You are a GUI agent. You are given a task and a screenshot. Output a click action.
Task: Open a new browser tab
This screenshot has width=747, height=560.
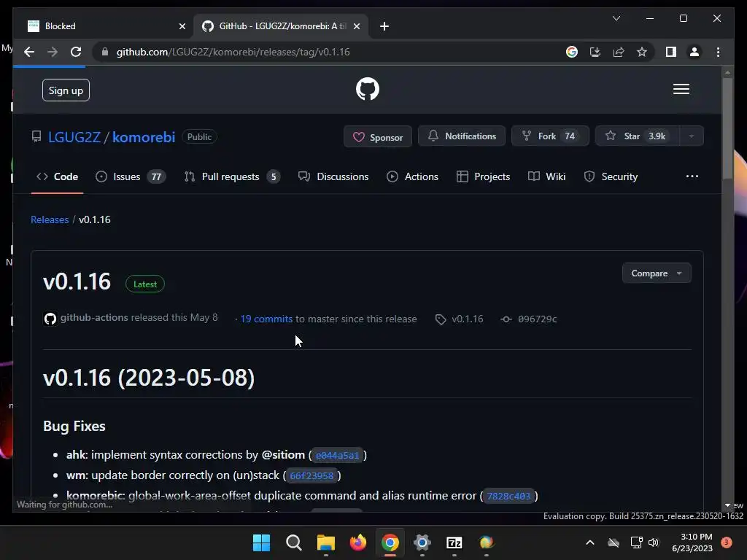(x=384, y=26)
